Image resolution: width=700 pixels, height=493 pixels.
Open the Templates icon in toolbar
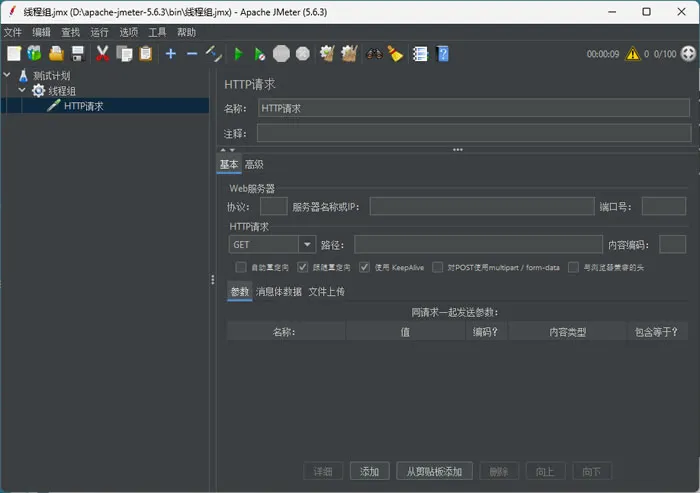(x=34, y=54)
